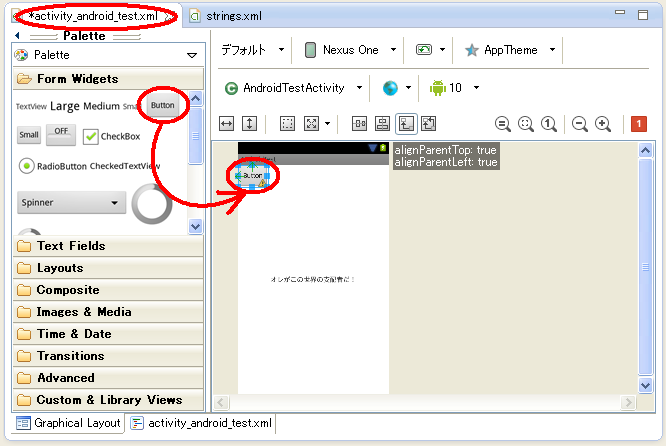Image resolution: width=666 pixels, height=446 pixels.
Task: Click the zoom out magnifier icon
Action: click(579, 124)
